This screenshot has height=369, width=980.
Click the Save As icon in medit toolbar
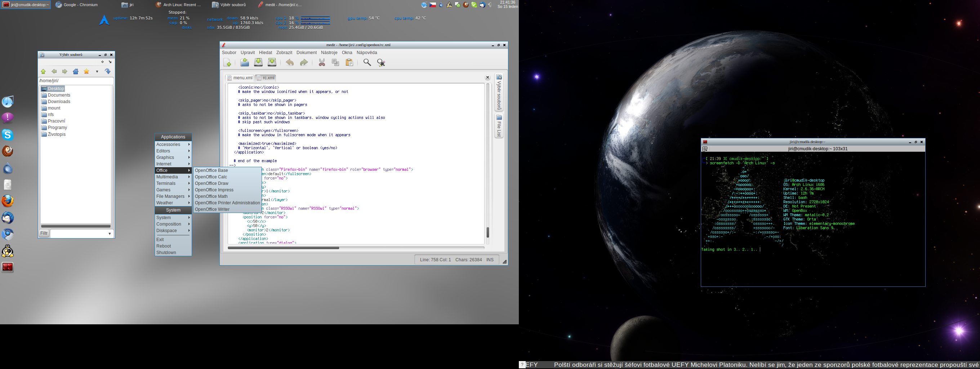click(x=272, y=62)
